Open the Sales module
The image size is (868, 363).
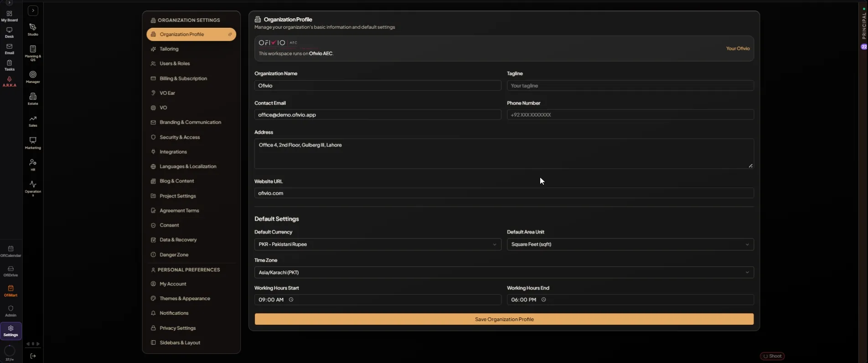point(33,121)
